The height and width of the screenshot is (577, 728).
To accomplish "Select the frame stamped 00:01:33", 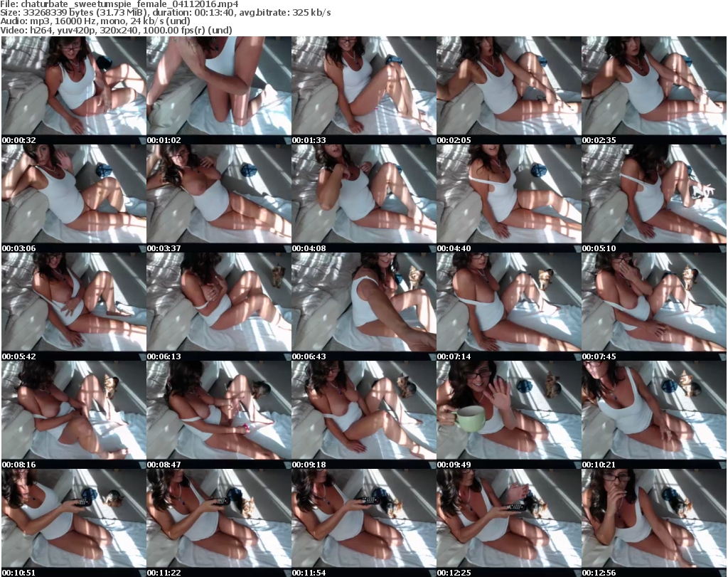I will point(363,90).
